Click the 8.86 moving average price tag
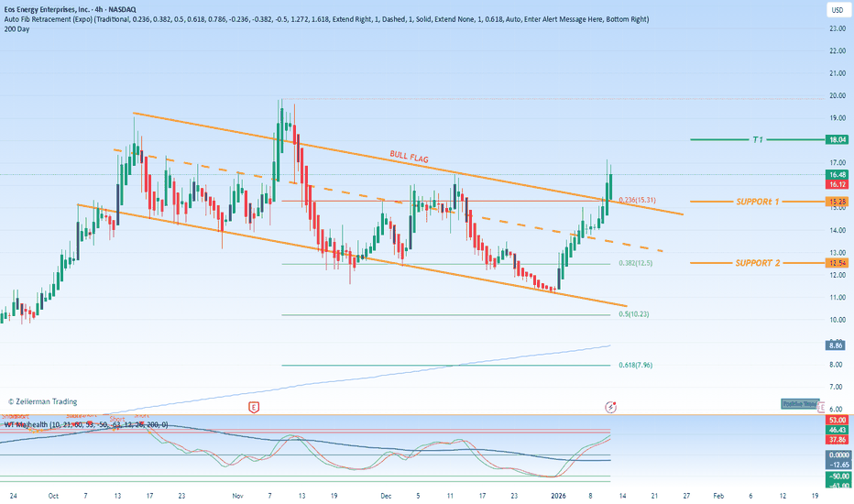 coord(837,345)
